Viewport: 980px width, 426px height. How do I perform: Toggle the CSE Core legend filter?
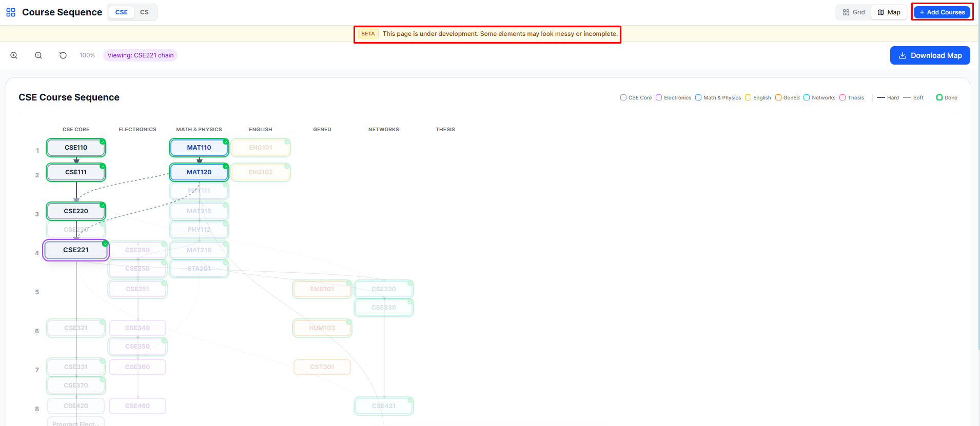tap(636, 97)
